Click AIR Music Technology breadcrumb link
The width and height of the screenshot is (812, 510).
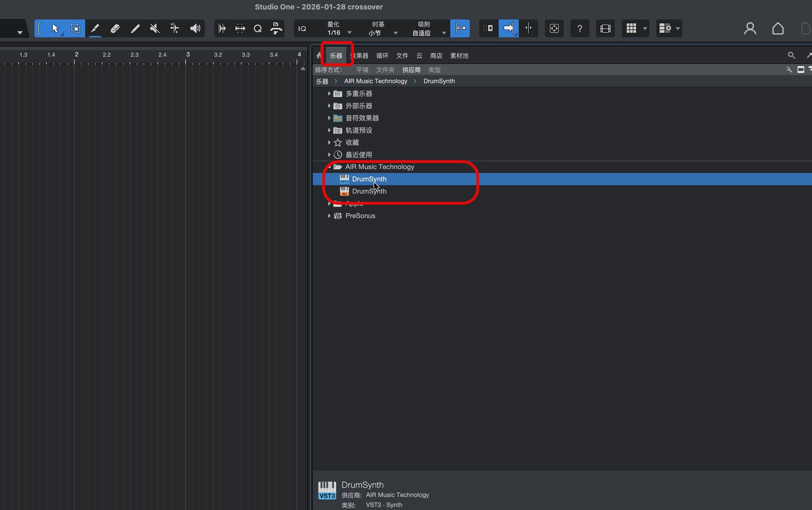click(376, 81)
